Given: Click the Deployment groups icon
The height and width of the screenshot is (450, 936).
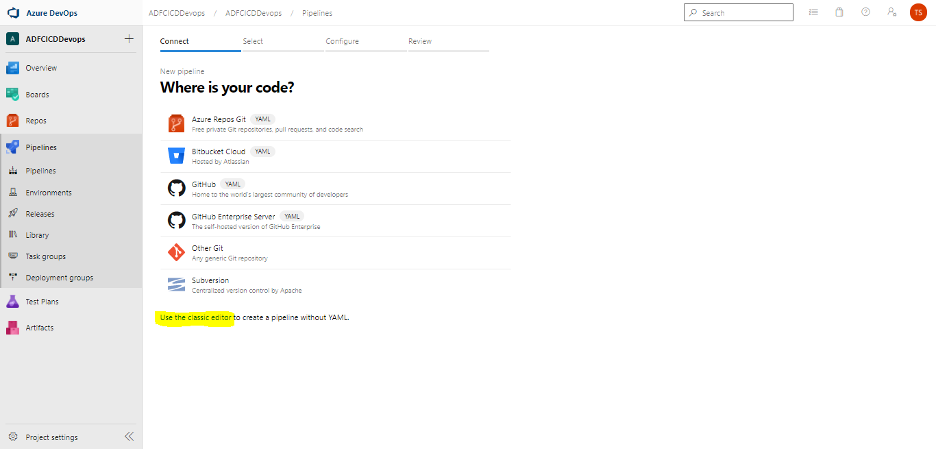Looking at the screenshot, I should (13, 278).
